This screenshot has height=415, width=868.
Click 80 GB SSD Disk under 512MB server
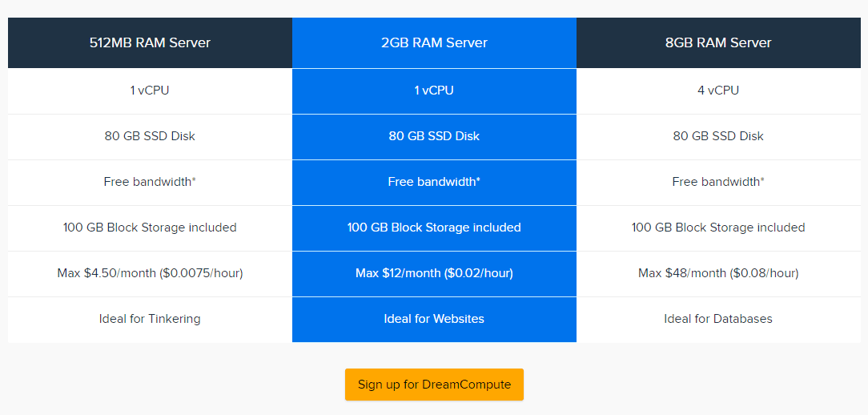click(x=150, y=136)
